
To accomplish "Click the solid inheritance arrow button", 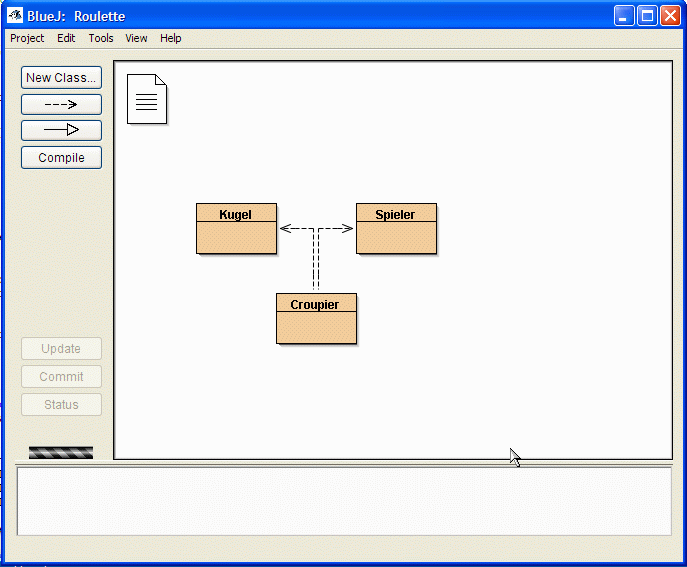I will (x=61, y=130).
